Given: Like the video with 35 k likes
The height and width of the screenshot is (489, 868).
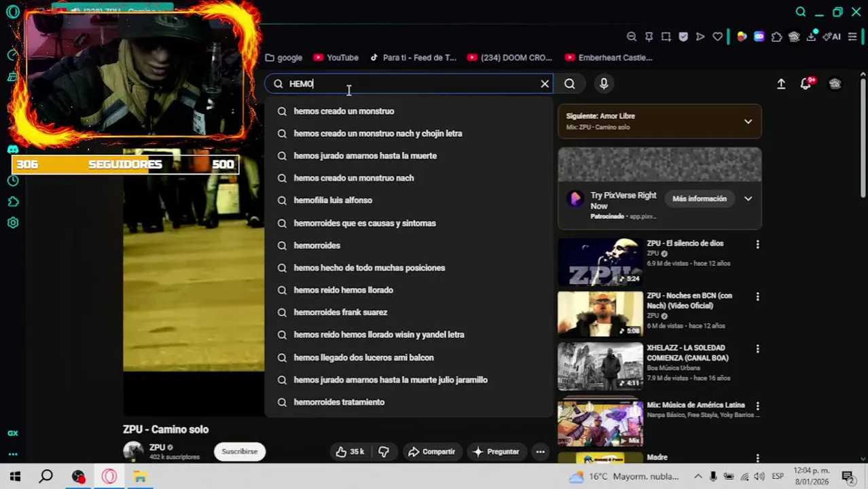Looking at the screenshot, I should pyautogui.click(x=350, y=452).
